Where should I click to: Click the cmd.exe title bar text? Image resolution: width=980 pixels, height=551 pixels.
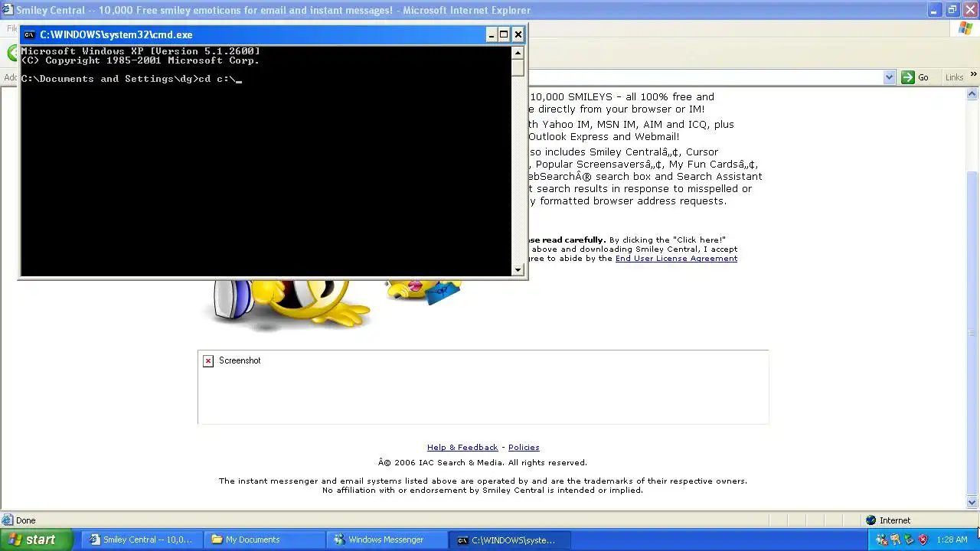116,34
